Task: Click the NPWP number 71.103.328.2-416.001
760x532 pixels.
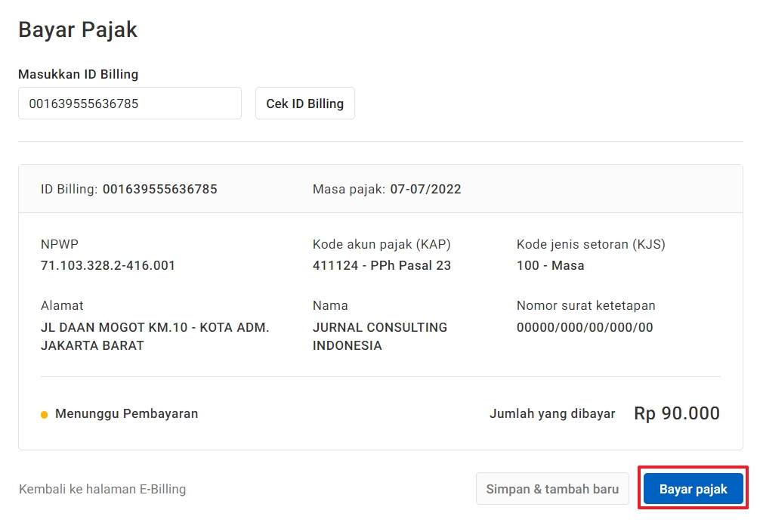Action: click(108, 265)
